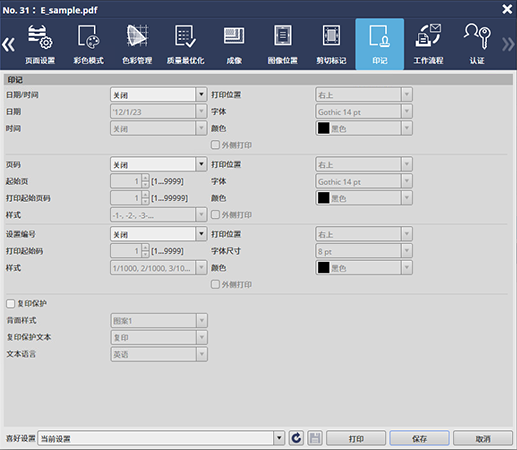Open the 设置编号 打印位置 dropdown
Image resolution: width=517 pixels, height=450 pixels.
pyautogui.click(x=364, y=234)
